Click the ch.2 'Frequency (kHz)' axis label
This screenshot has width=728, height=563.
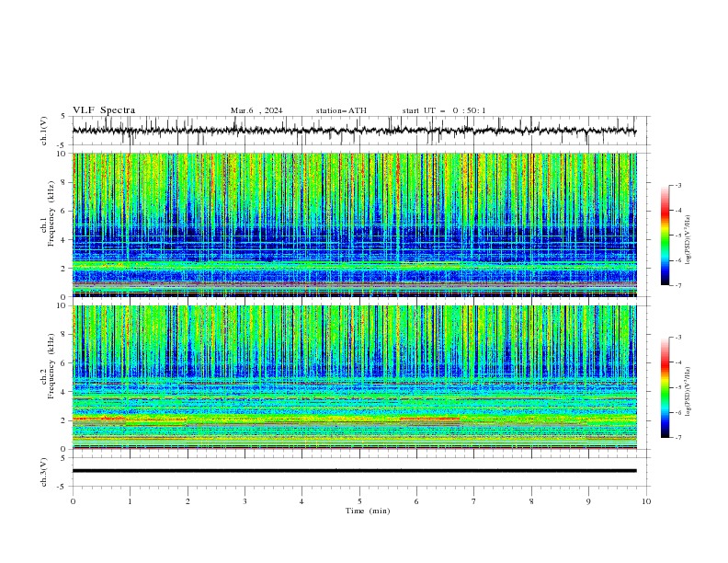(51, 365)
